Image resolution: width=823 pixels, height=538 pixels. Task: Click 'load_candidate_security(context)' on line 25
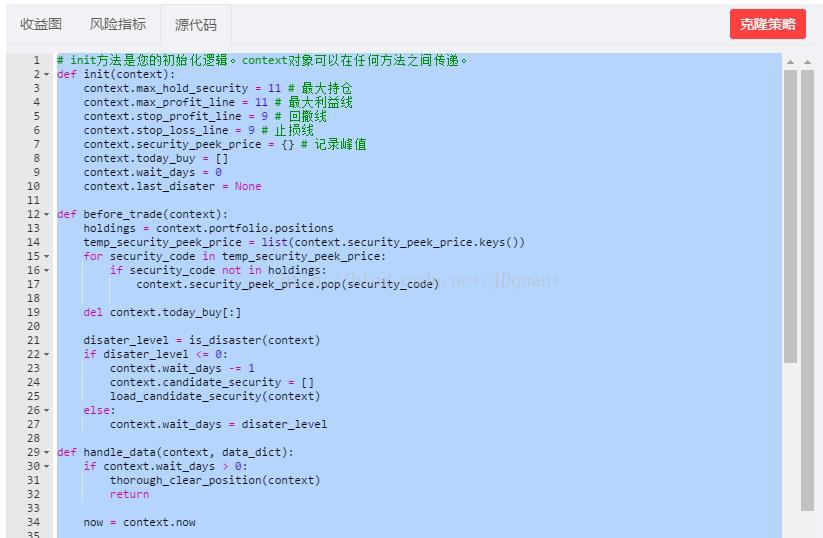[x=215, y=396]
